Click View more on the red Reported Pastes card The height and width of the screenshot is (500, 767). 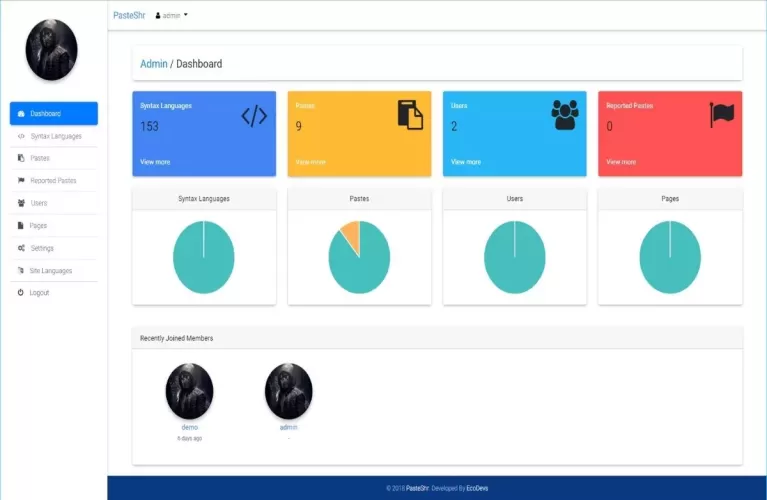(x=621, y=162)
